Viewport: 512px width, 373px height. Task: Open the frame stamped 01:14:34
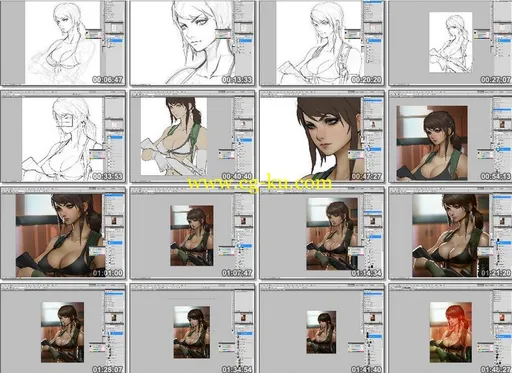click(322, 233)
